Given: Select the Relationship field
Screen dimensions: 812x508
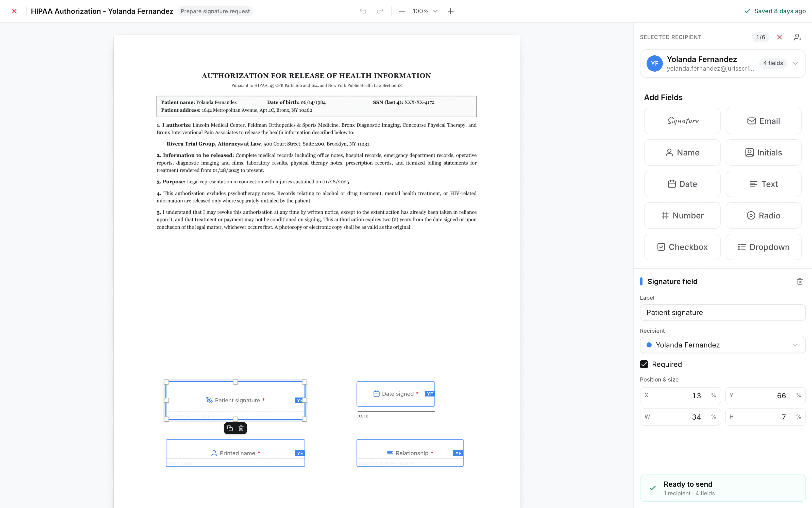Looking at the screenshot, I should (x=410, y=453).
